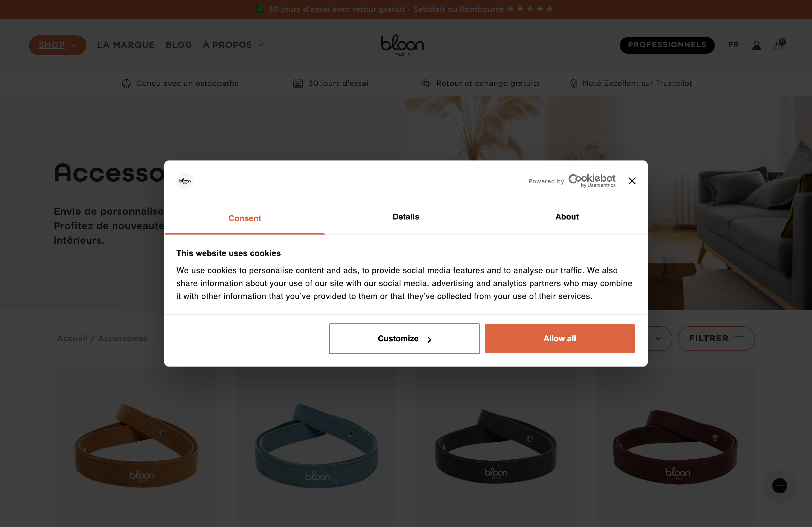Click the Cookiebot by Usercentrics logo
812x527 pixels.
pos(592,181)
